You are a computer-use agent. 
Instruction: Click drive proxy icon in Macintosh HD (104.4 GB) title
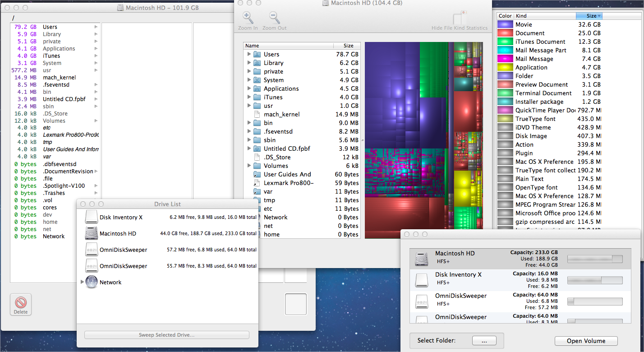[x=326, y=3]
